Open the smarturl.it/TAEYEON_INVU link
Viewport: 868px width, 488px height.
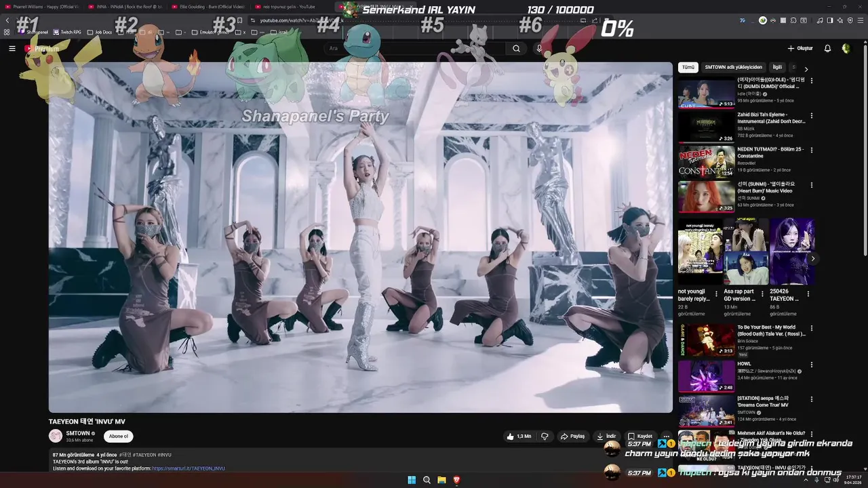189,468
